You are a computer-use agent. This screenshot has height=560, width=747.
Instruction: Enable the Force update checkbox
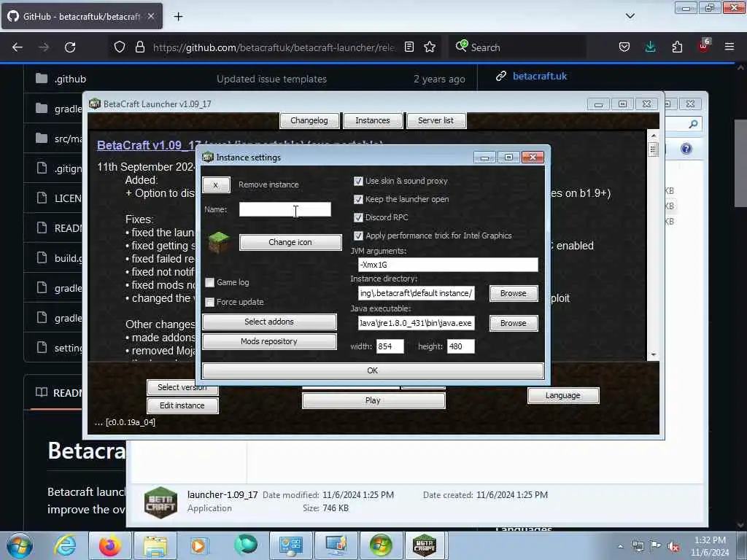(209, 302)
